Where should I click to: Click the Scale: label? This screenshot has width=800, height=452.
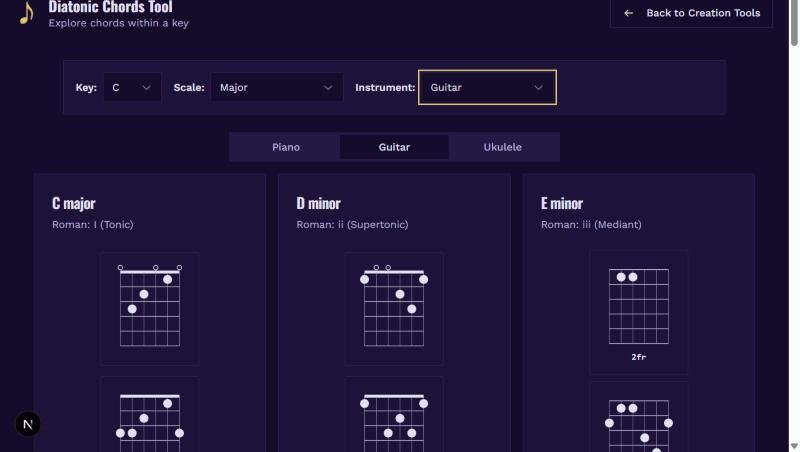[x=189, y=88]
